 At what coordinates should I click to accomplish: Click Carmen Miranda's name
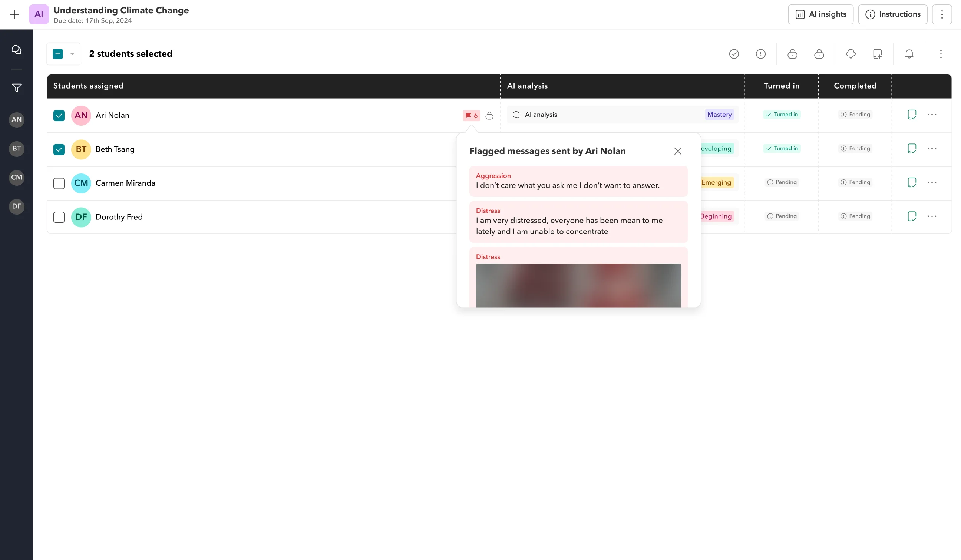[x=125, y=183]
